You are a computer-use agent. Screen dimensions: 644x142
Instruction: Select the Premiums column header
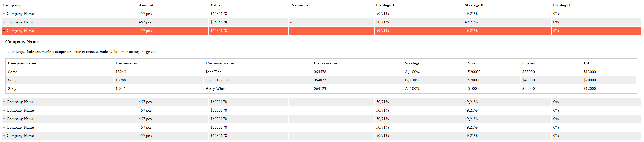pyautogui.click(x=299, y=5)
